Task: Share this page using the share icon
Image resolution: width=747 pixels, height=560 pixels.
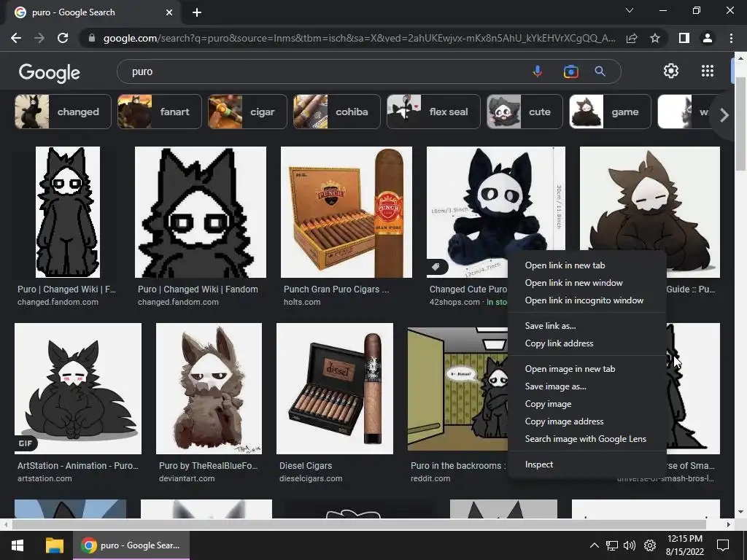Action: click(632, 38)
